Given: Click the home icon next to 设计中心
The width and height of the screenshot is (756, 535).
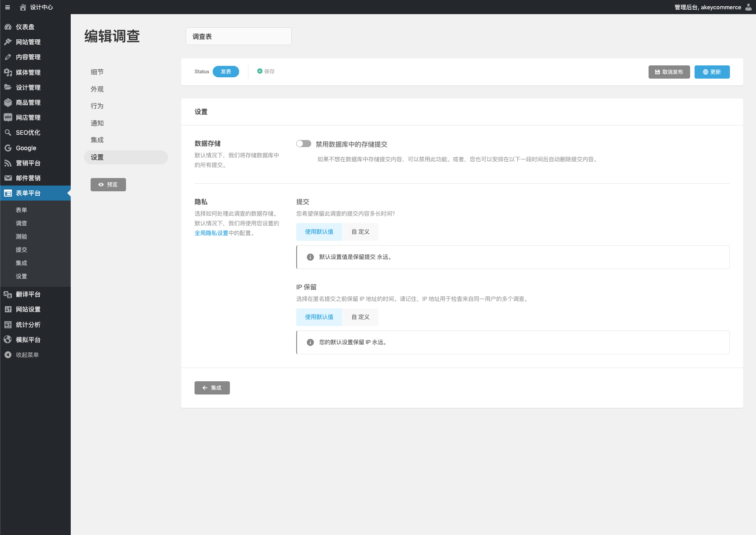Looking at the screenshot, I should click(x=23, y=7).
